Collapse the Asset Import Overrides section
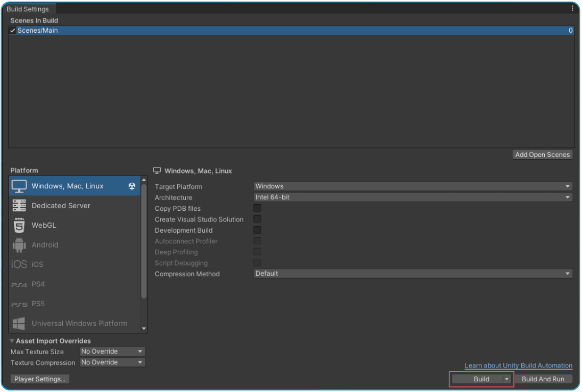 tap(12, 341)
